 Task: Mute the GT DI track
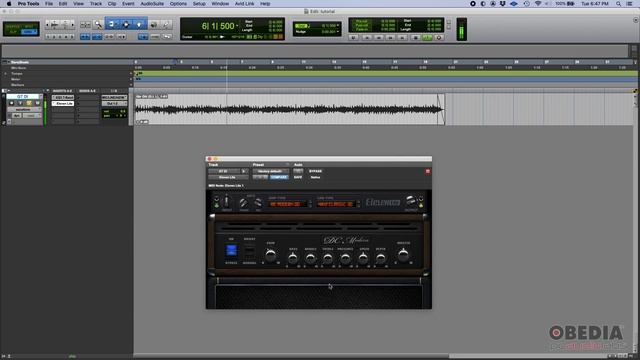click(x=37, y=103)
